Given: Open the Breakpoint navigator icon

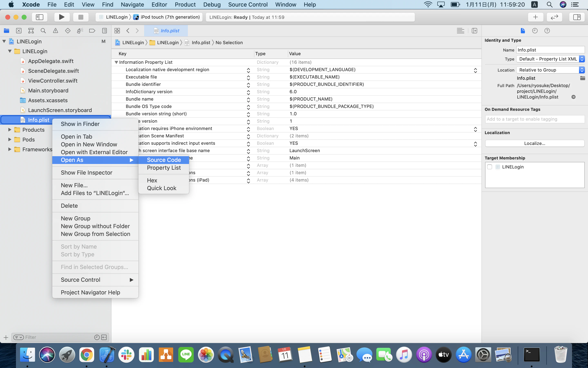Looking at the screenshot, I should 92,31.
